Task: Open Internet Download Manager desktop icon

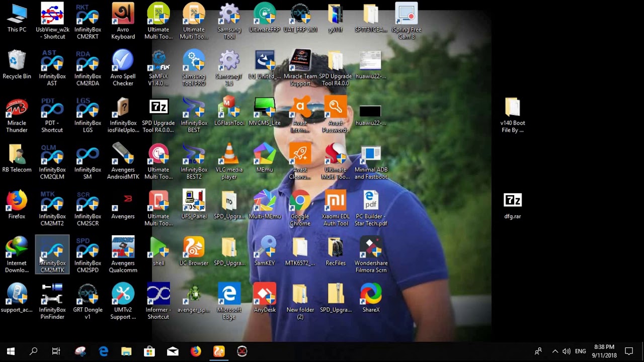Action: coord(17,255)
